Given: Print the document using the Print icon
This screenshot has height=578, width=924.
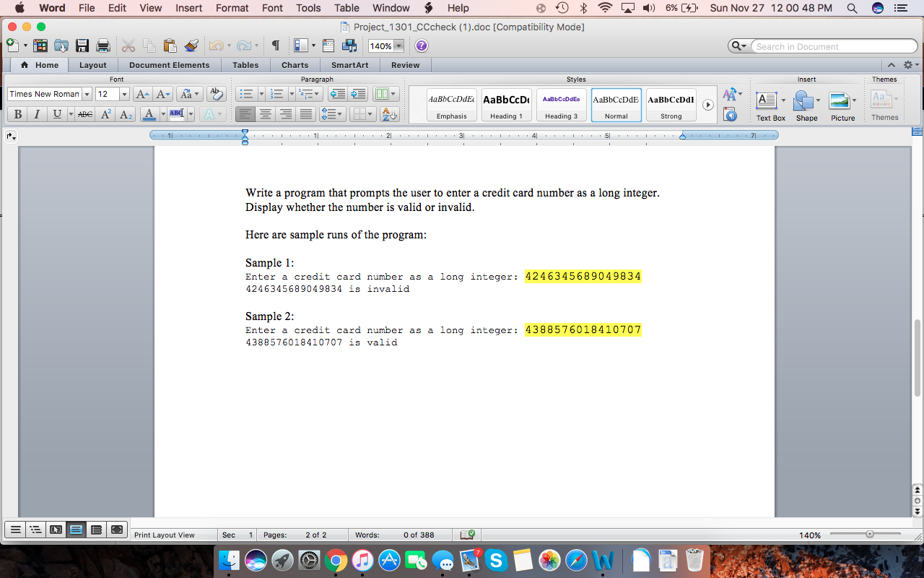Looking at the screenshot, I should (103, 45).
